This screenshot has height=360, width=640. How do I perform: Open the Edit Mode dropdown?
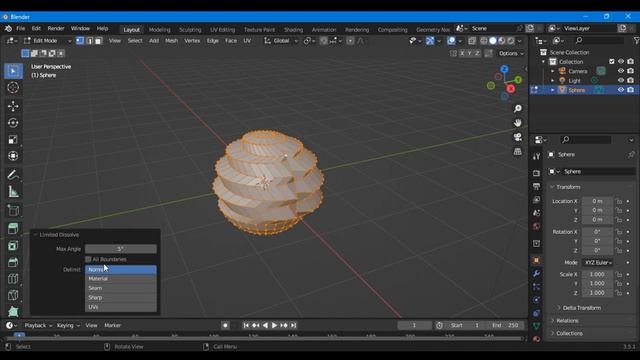(x=47, y=41)
